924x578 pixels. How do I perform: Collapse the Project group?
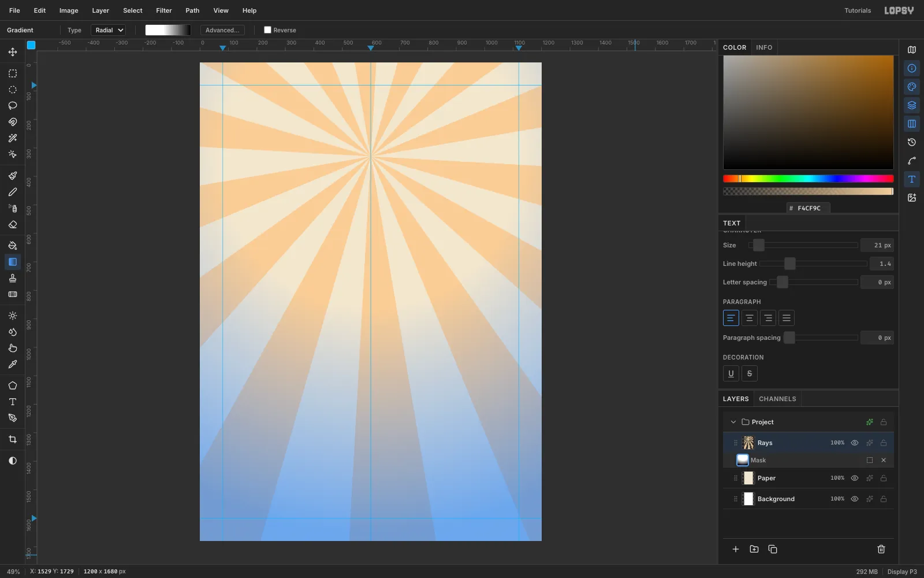click(x=733, y=422)
